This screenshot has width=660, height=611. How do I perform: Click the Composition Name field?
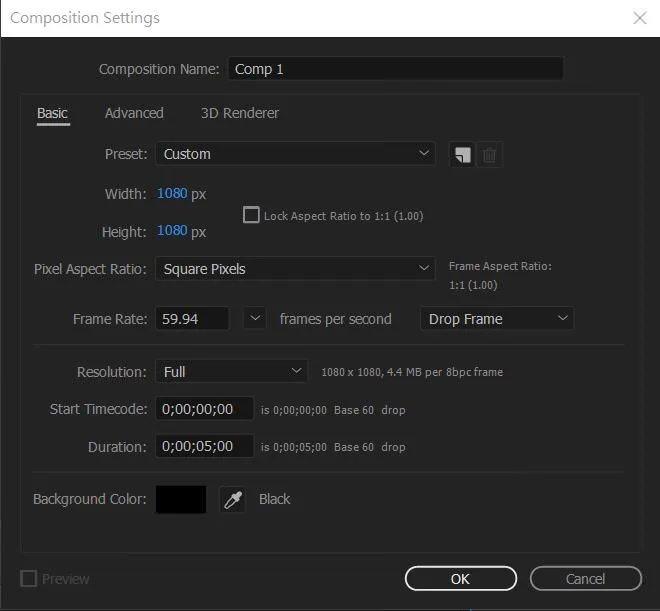click(396, 69)
